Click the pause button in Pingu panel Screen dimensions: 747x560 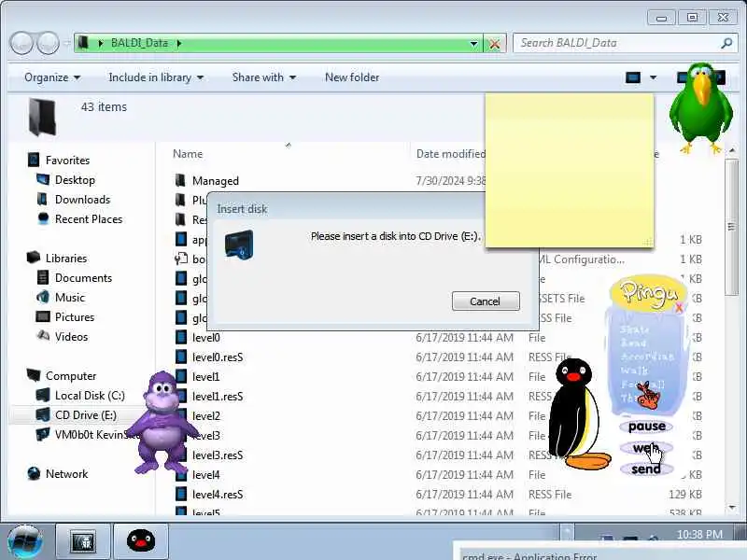coord(646,427)
